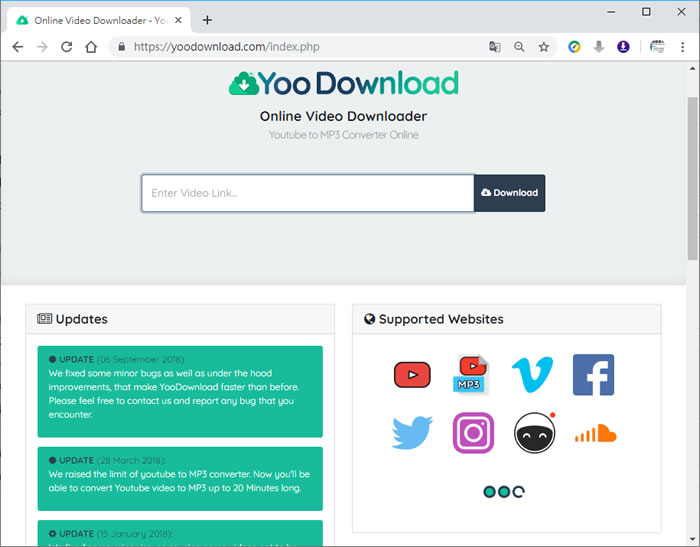Image resolution: width=700 pixels, height=547 pixels.
Task: Click Youtube to MP3 Converter Online subtitle
Action: pos(343,135)
